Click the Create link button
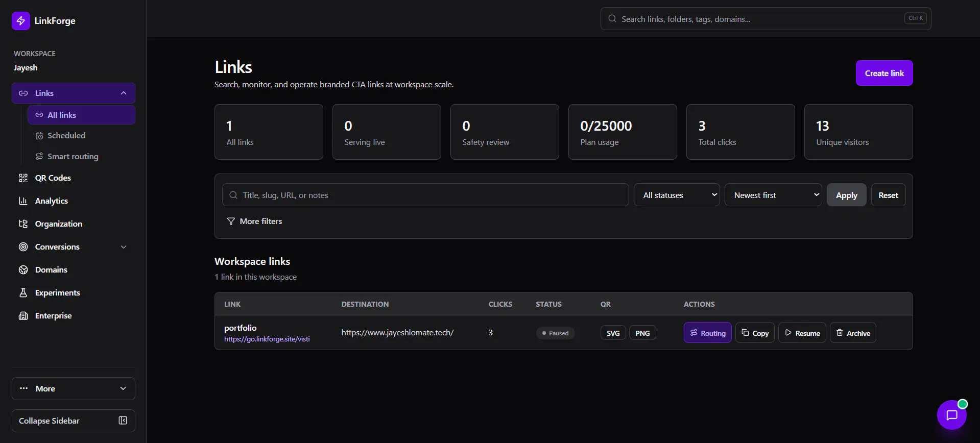 (x=884, y=73)
